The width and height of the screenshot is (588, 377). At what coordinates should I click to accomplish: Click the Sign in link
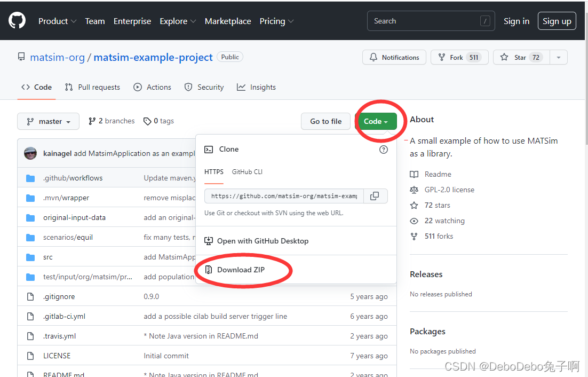click(x=517, y=21)
